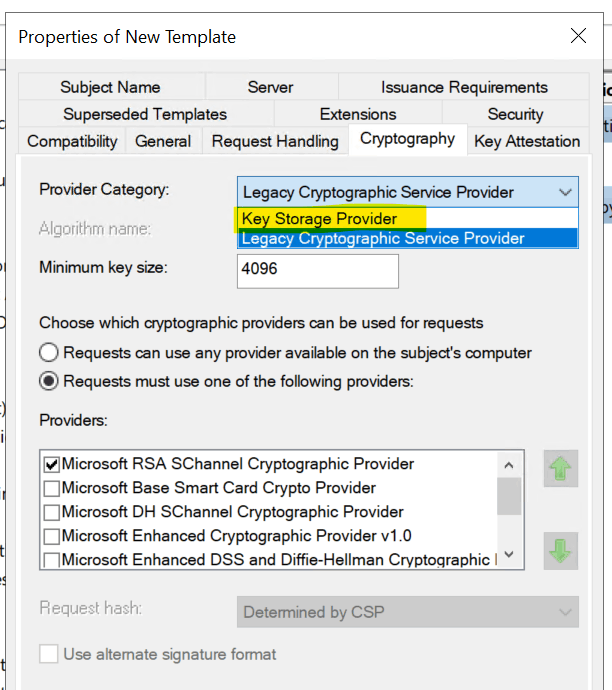Click 'Choose which cryptographic providers' text
This screenshot has width=612, height=690.
[261, 323]
